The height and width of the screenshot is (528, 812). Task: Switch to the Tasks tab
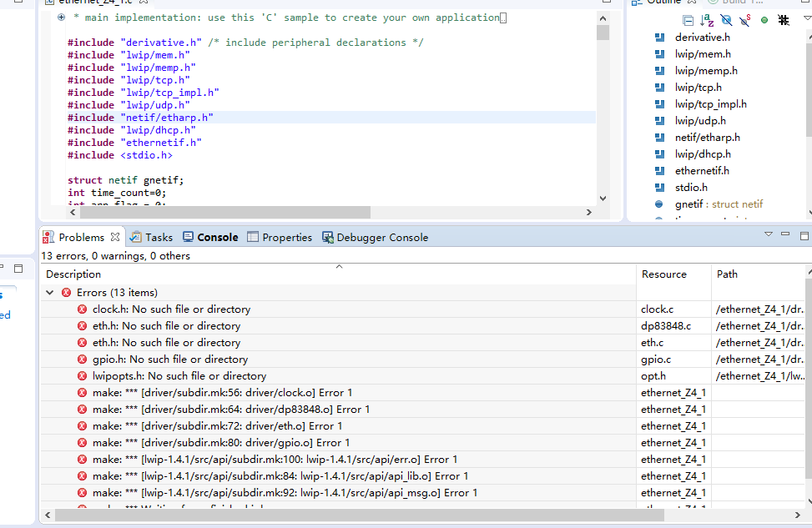click(151, 237)
